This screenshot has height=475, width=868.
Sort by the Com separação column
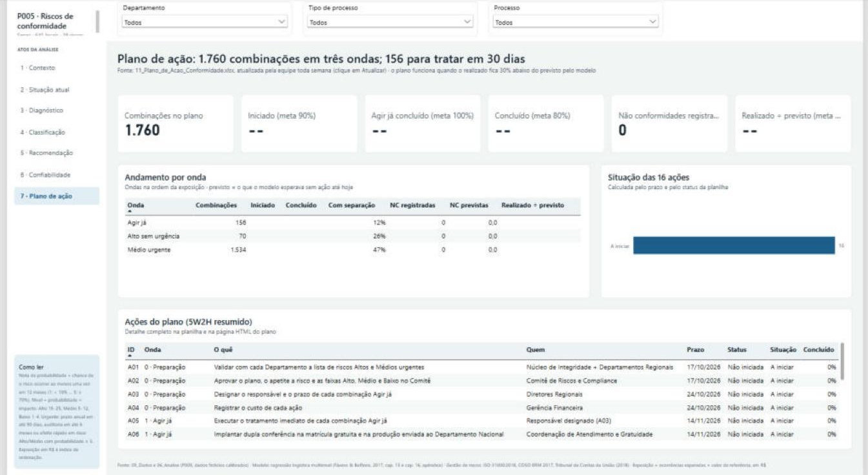[352, 205]
